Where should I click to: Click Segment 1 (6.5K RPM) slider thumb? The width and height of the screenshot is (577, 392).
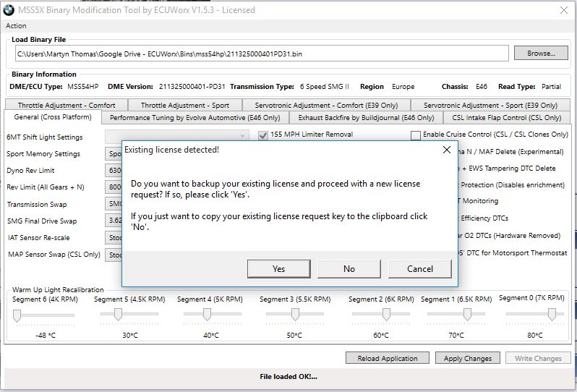[467, 315]
